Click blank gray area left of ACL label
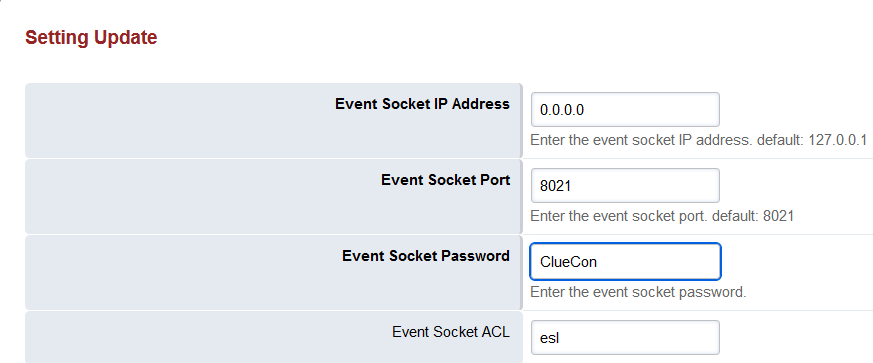The height and width of the screenshot is (363, 873). [x=206, y=337]
